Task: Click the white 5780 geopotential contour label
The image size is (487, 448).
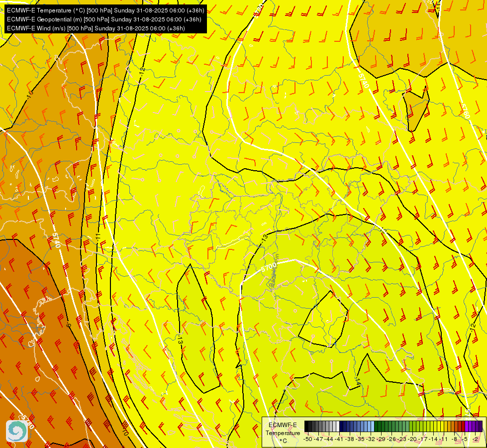Action: (27, 421)
